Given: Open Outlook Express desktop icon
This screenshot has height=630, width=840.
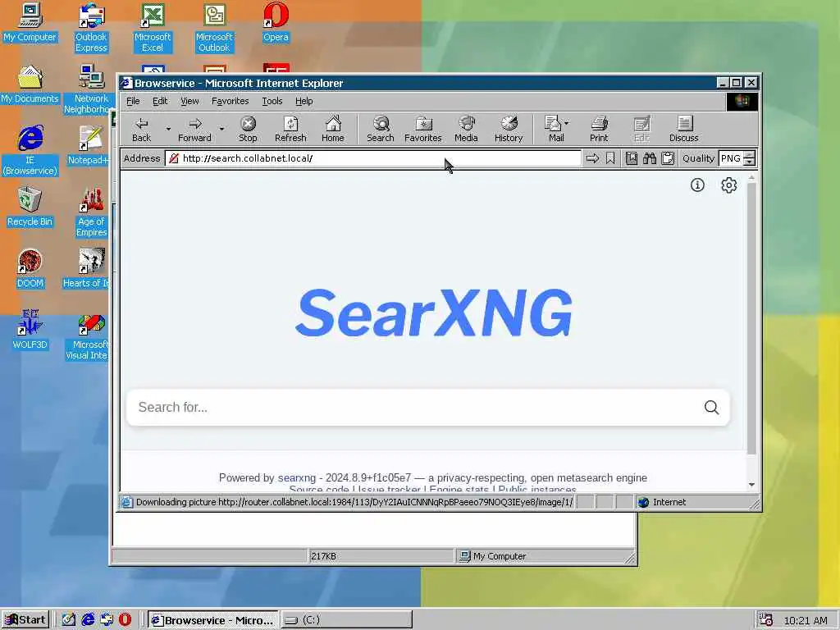Looking at the screenshot, I should coord(91,27).
